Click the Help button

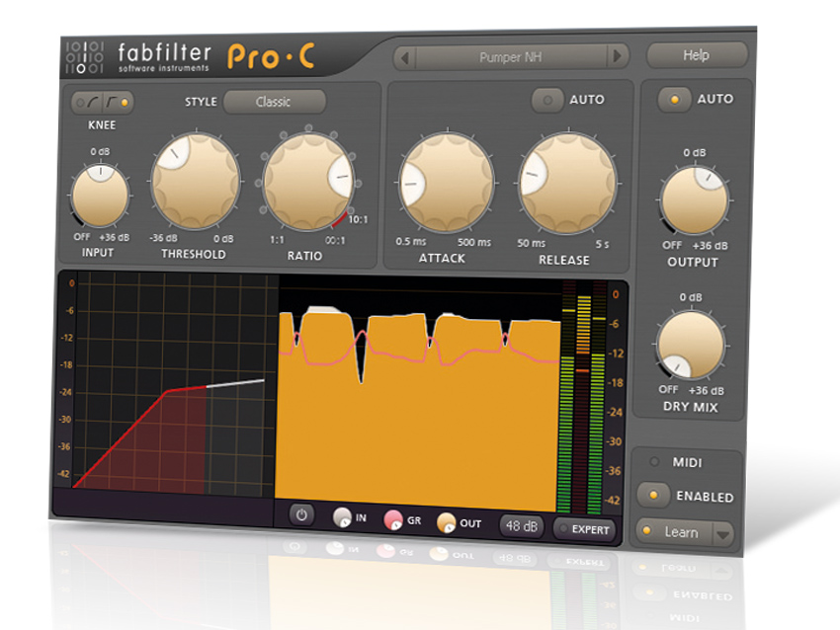[697, 55]
